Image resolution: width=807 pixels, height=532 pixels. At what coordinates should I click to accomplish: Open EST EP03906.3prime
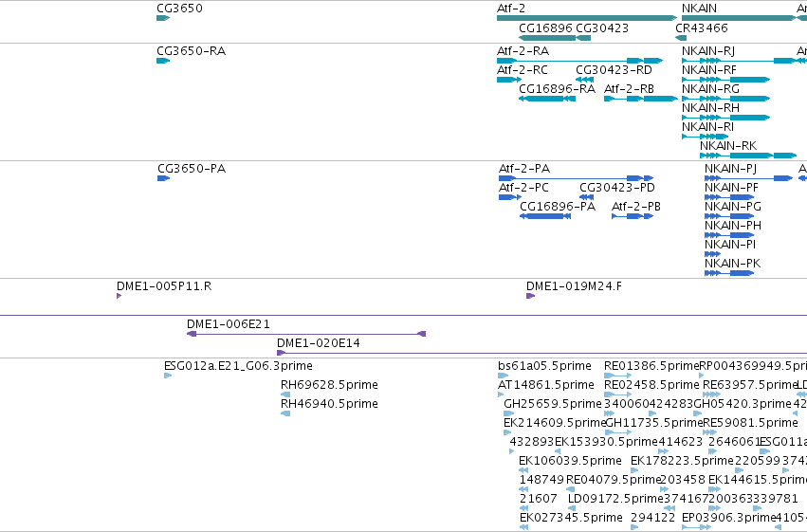(728, 518)
